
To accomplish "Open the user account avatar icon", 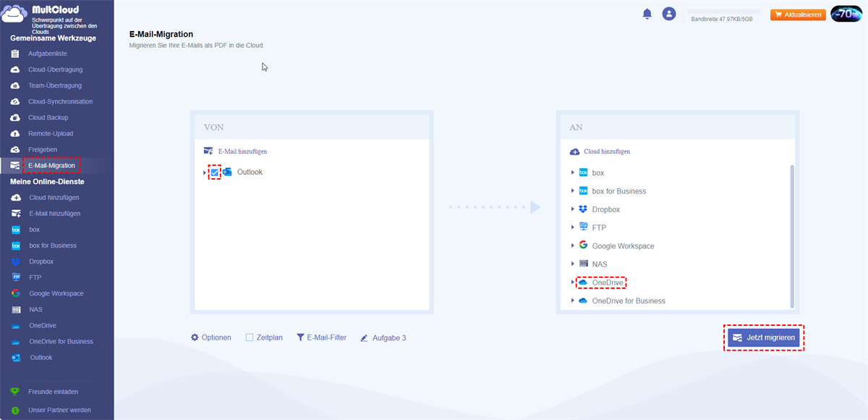I will pyautogui.click(x=669, y=14).
